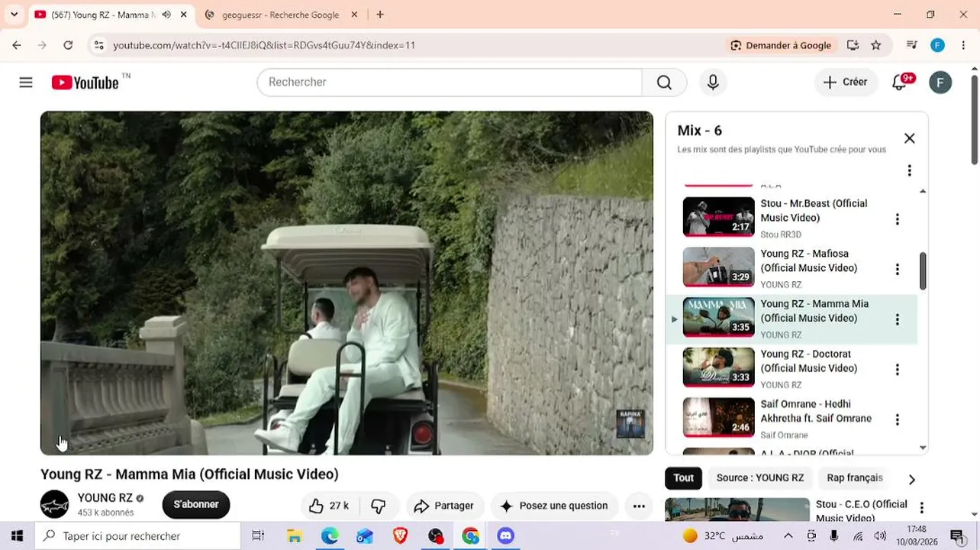Open Stou - C.E.O recommended video thumbnail

click(737, 510)
